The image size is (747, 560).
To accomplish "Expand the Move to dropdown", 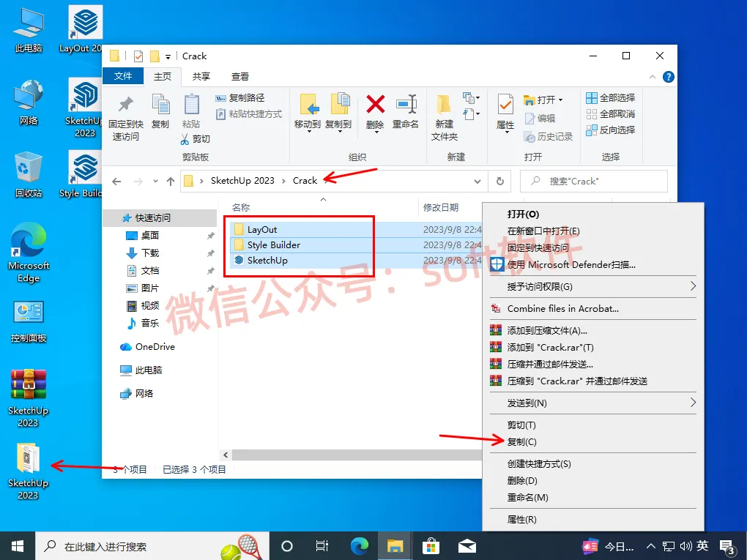I will 309,132.
